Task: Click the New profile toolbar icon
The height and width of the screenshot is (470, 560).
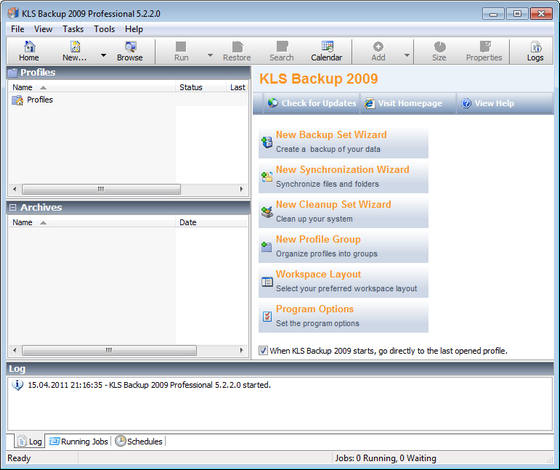Action: [x=75, y=51]
